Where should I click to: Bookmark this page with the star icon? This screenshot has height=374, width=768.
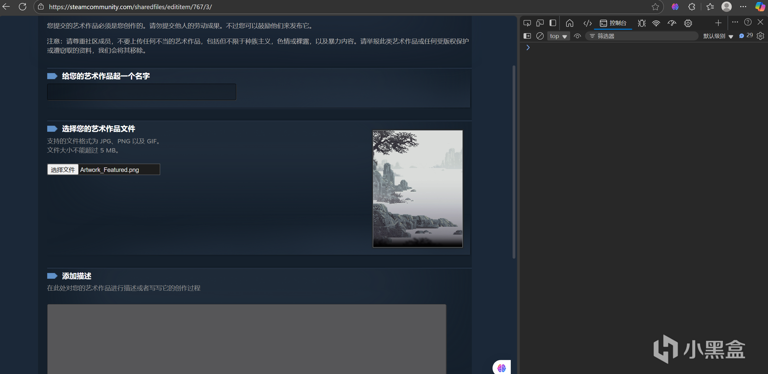(655, 7)
